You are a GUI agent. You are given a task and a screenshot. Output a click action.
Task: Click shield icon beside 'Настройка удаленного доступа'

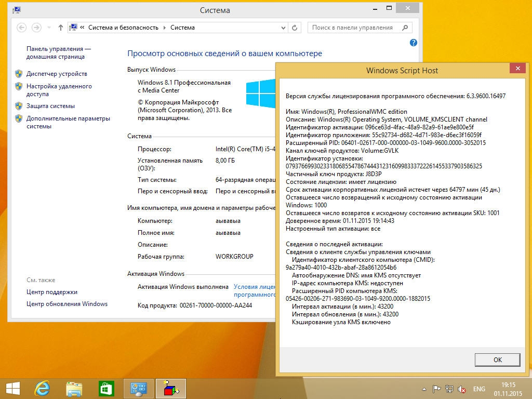19,86
